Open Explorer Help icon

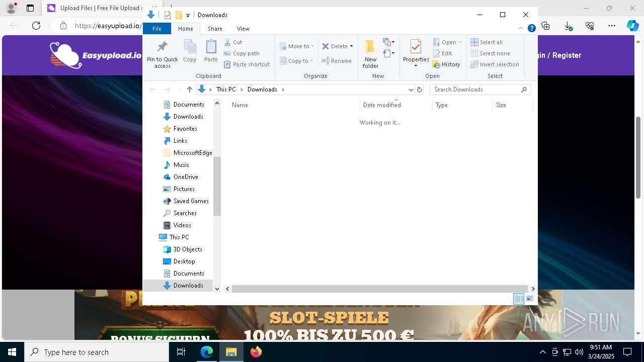[531, 29]
